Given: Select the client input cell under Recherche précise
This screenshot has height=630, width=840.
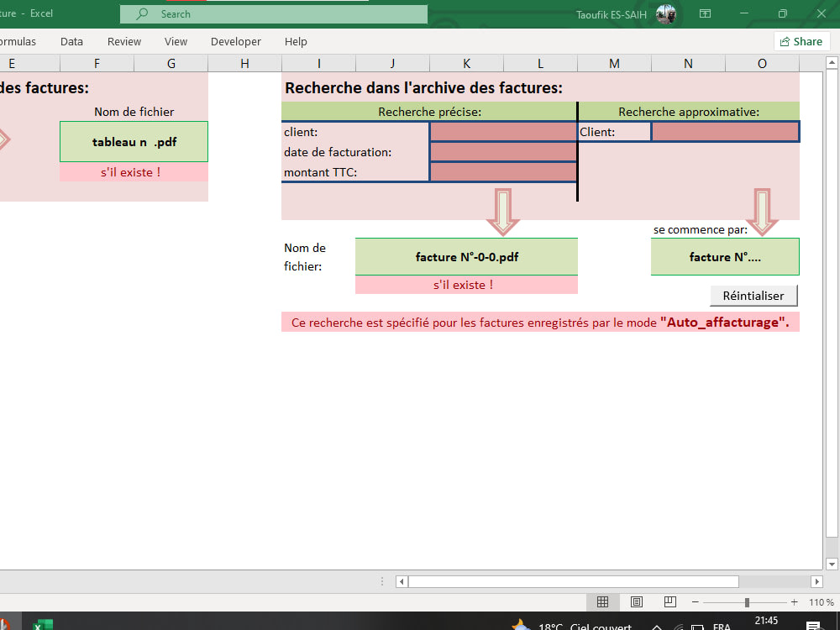Looking at the screenshot, I should pyautogui.click(x=502, y=131).
